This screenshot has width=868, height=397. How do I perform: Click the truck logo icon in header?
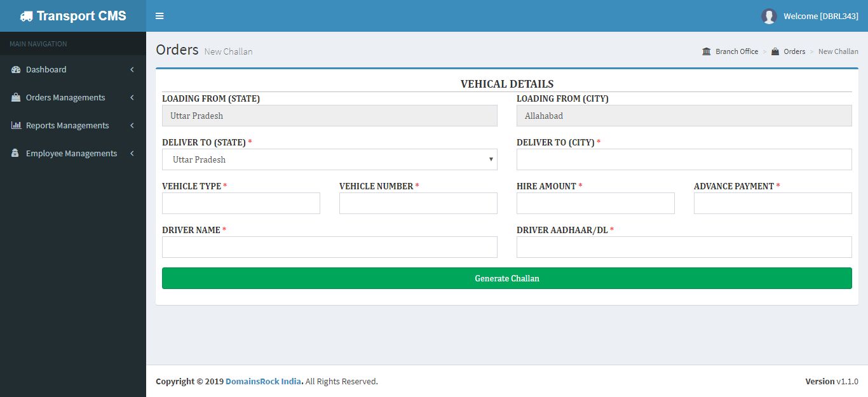[x=26, y=16]
